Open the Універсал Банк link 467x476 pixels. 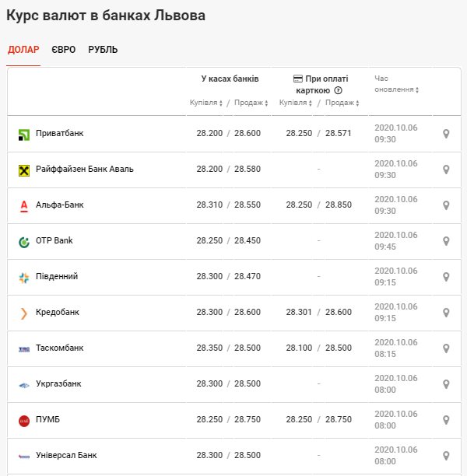(x=66, y=455)
